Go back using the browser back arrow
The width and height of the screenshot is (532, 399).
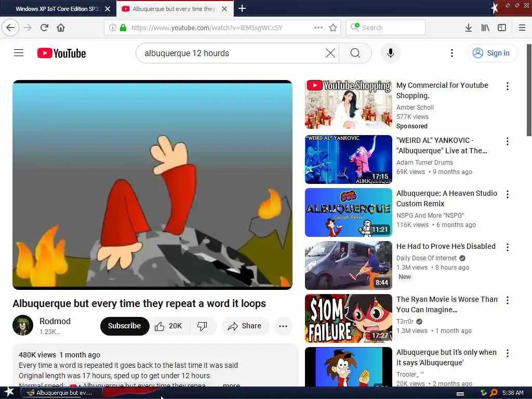[10, 28]
